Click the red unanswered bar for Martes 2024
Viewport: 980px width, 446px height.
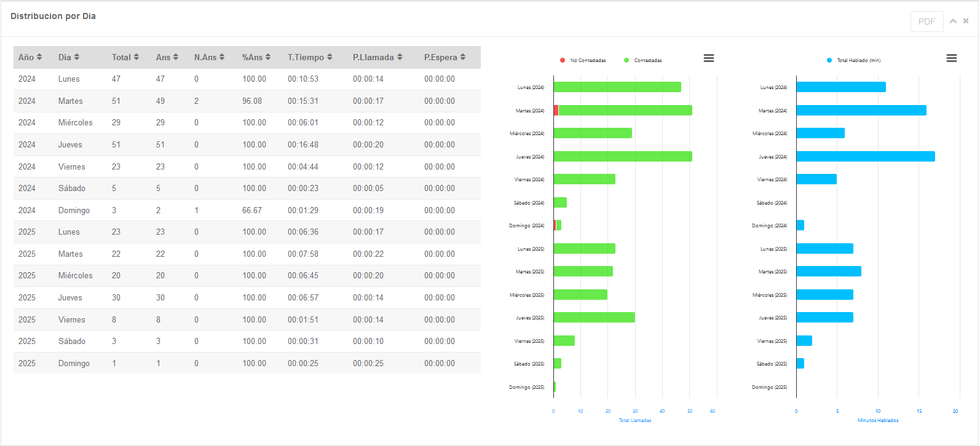[556, 111]
